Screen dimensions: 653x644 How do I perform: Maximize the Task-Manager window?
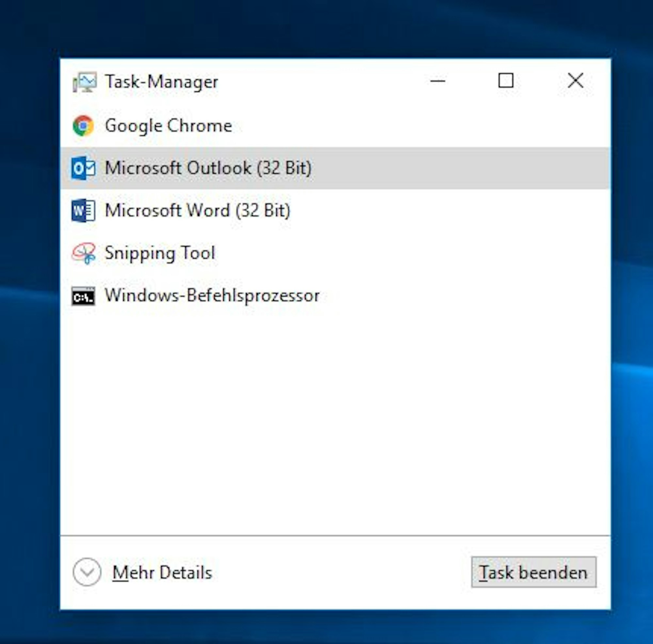(x=506, y=81)
